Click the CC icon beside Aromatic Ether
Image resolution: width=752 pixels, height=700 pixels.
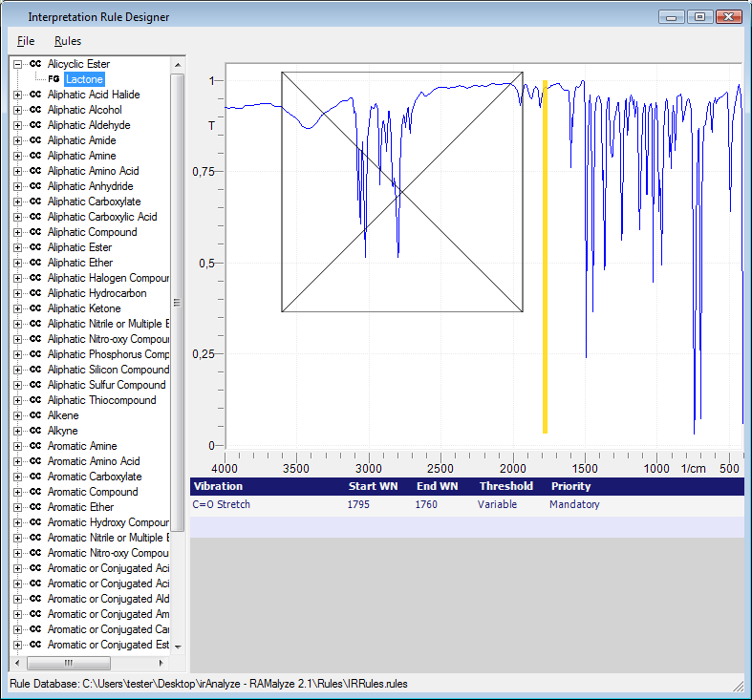[35, 507]
